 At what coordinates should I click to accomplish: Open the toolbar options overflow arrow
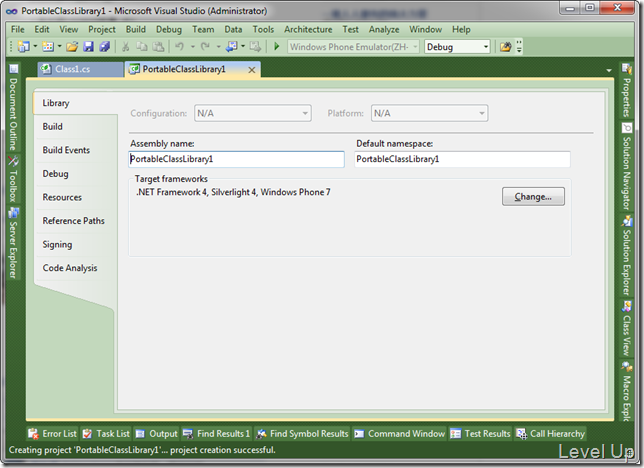click(x=519, y=47)
